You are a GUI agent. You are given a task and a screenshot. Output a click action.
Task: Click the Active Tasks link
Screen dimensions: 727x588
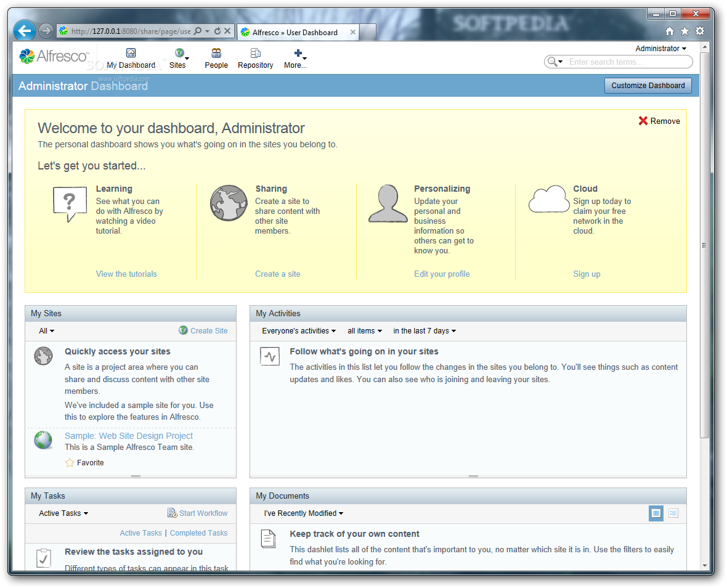coord(140,533)
